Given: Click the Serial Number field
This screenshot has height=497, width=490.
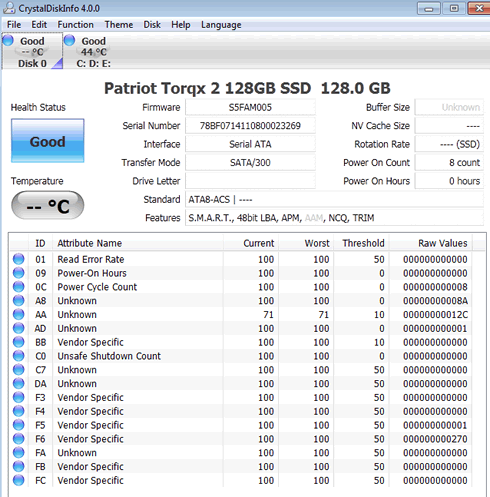Looking at the screenshot, I should (250, 126).
